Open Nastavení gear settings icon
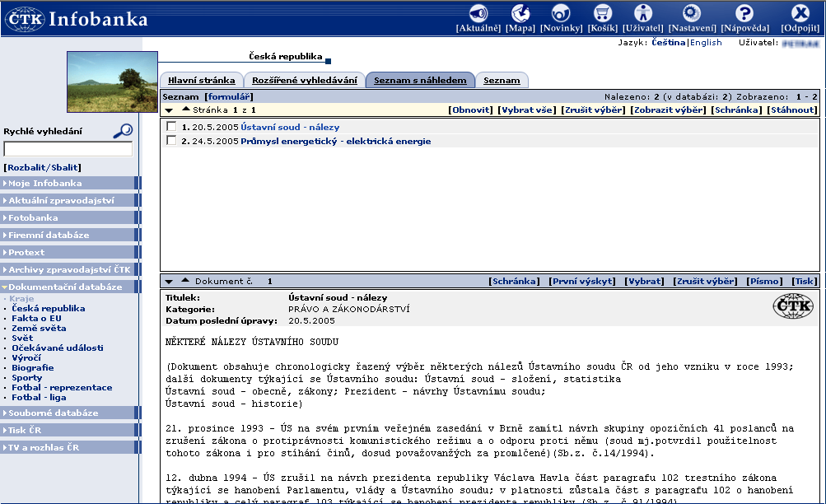Image resolution: width=826 pixels, height=504 pixels. (691, 13)
